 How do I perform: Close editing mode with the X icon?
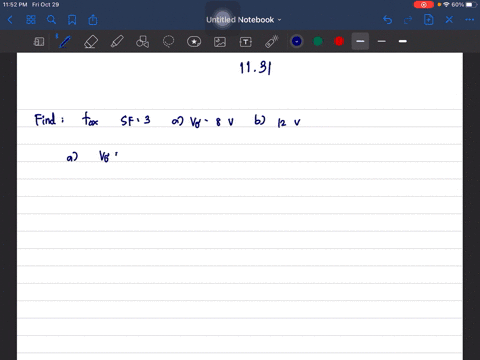point(449,20)
